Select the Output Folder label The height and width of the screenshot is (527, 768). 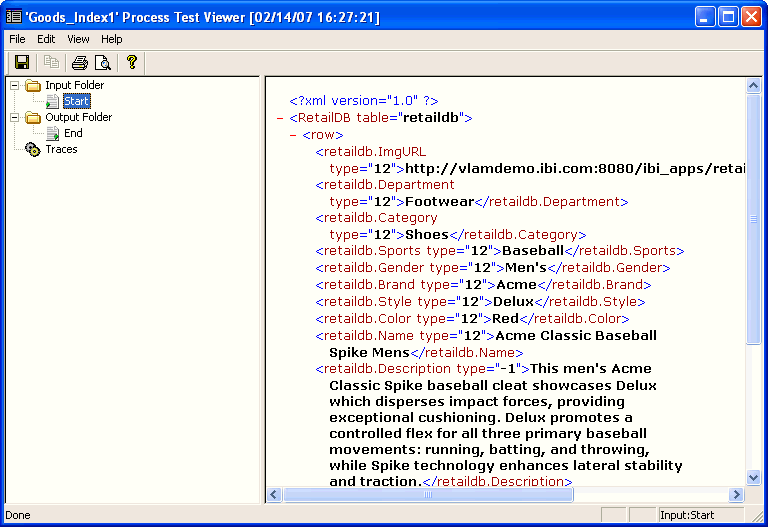pyautogui.click(x=79, y=117)
